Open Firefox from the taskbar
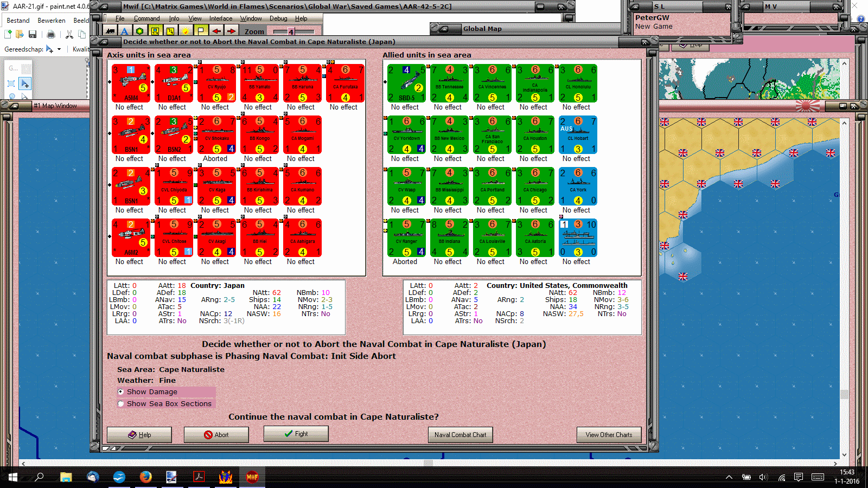 tap(145, 477)
